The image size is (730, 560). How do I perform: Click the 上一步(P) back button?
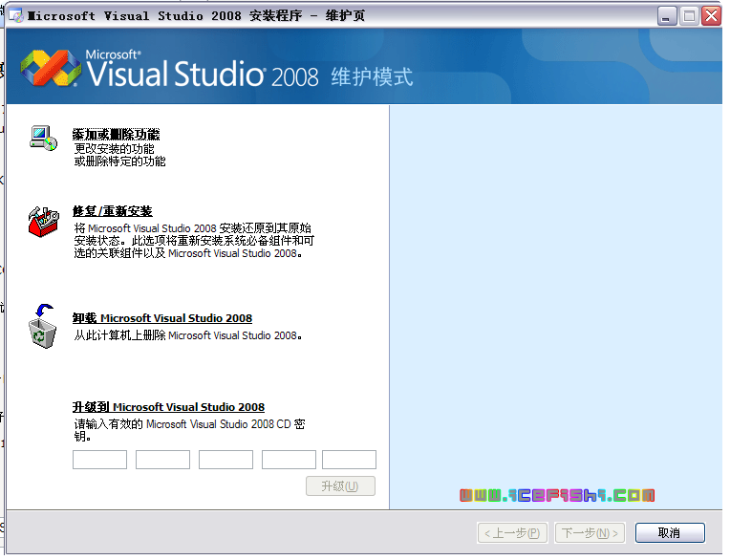(512, 533)
